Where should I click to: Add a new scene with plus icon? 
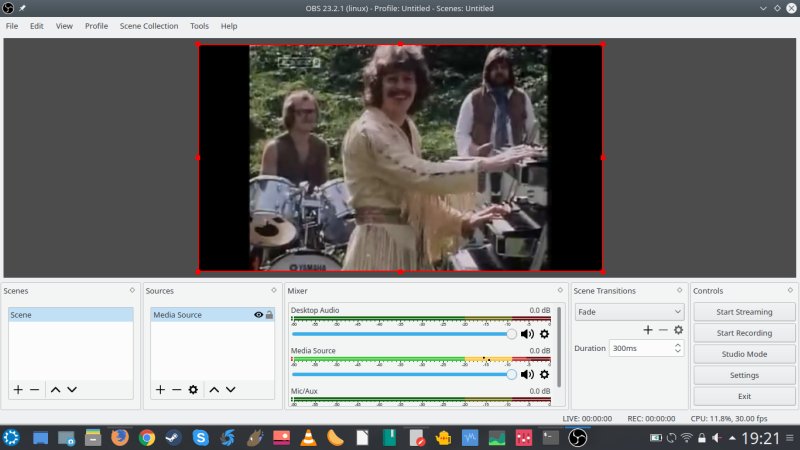tap(17, 389)
